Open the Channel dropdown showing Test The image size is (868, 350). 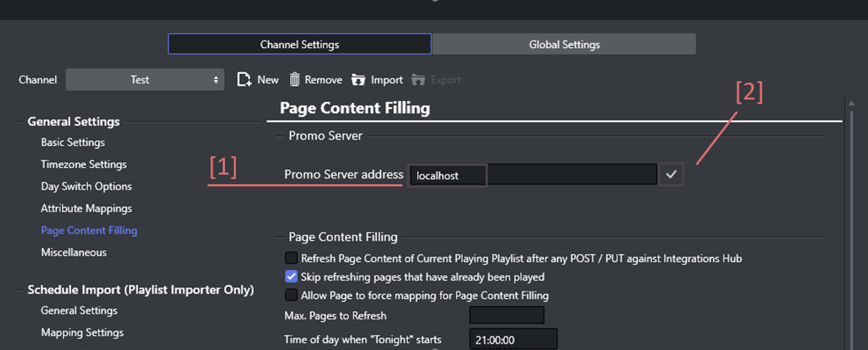pyautogui.click(x=145, y=80)
